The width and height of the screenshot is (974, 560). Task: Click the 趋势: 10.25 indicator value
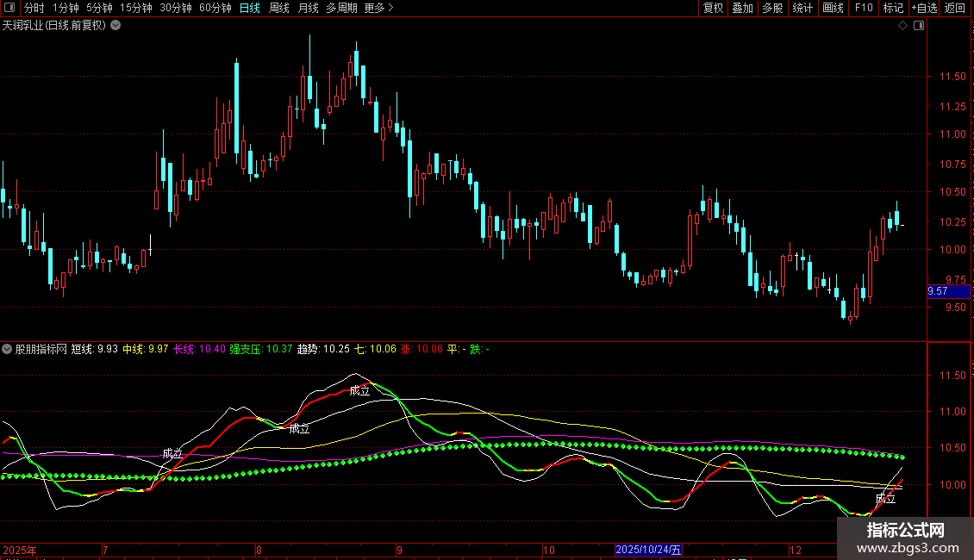323,349
